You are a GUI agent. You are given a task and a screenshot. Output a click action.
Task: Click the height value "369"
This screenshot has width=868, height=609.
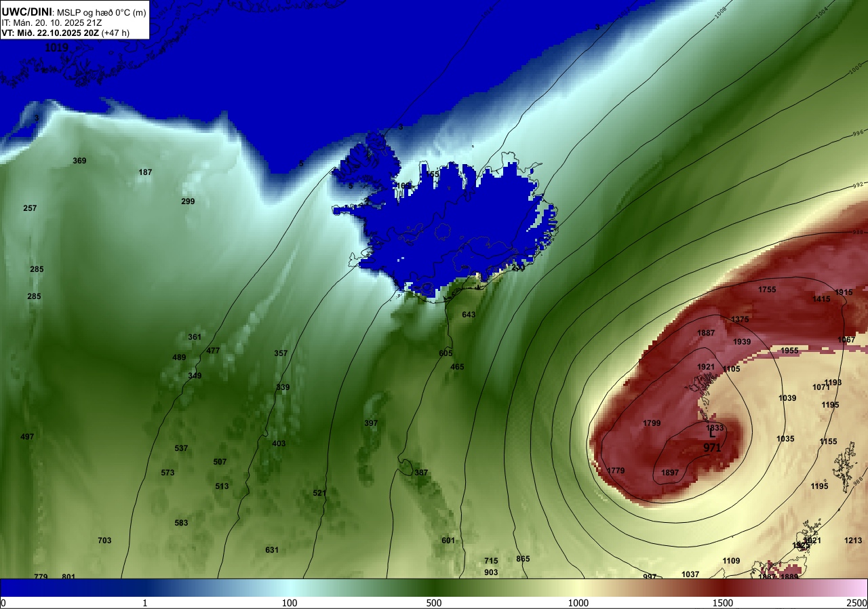(79, 161)
